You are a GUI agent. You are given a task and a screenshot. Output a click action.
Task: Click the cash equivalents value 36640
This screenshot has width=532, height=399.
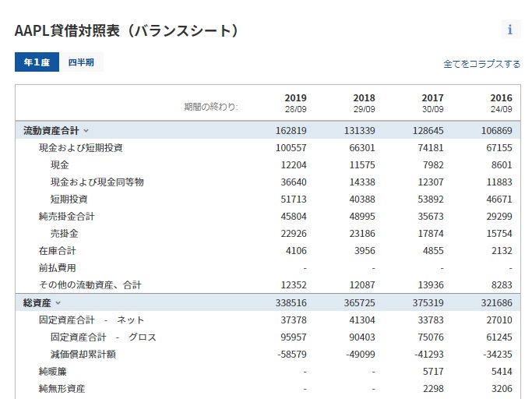pos(294,182)
